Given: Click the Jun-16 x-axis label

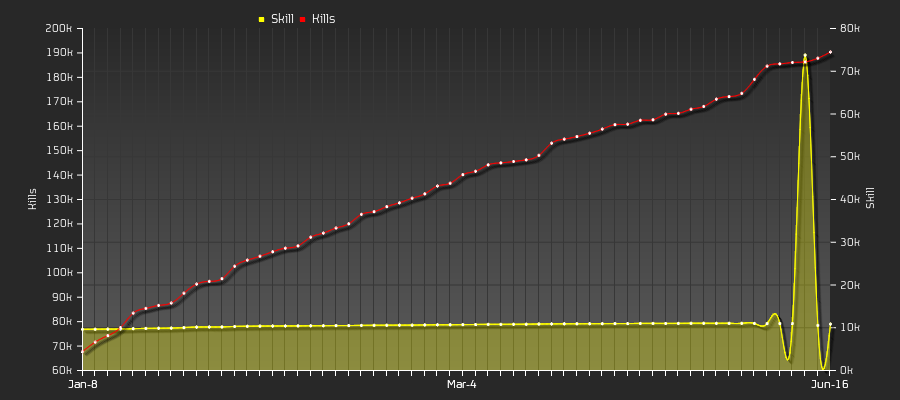Looking at the screenshot, I should 831,384.
